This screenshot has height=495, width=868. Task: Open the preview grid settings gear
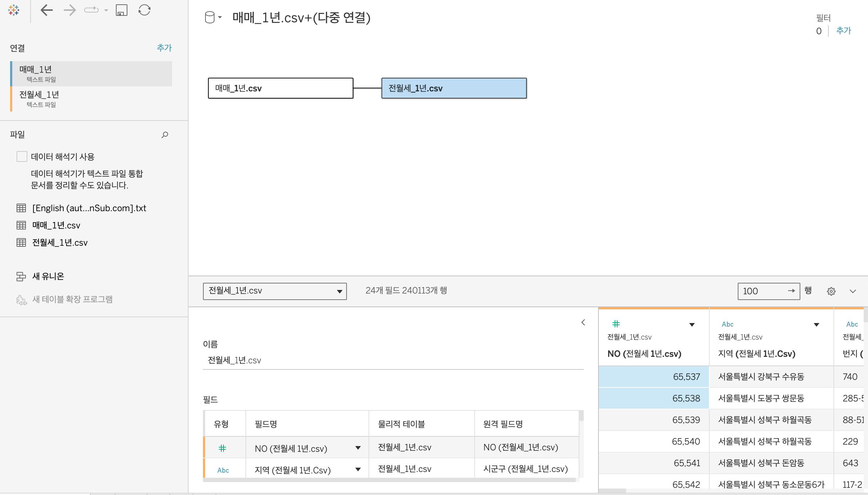point(831,291)
